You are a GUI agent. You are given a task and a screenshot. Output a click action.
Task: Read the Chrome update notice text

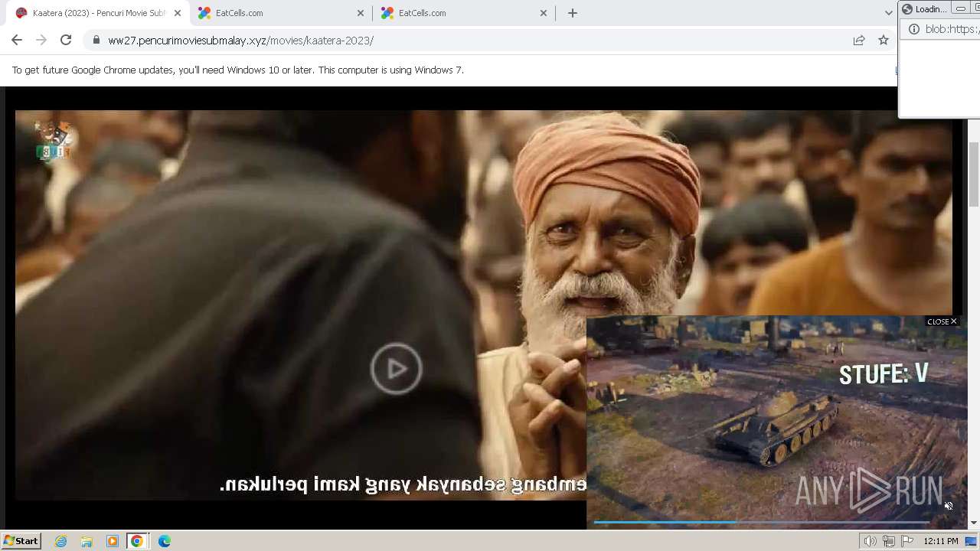[x=238, y=70]
